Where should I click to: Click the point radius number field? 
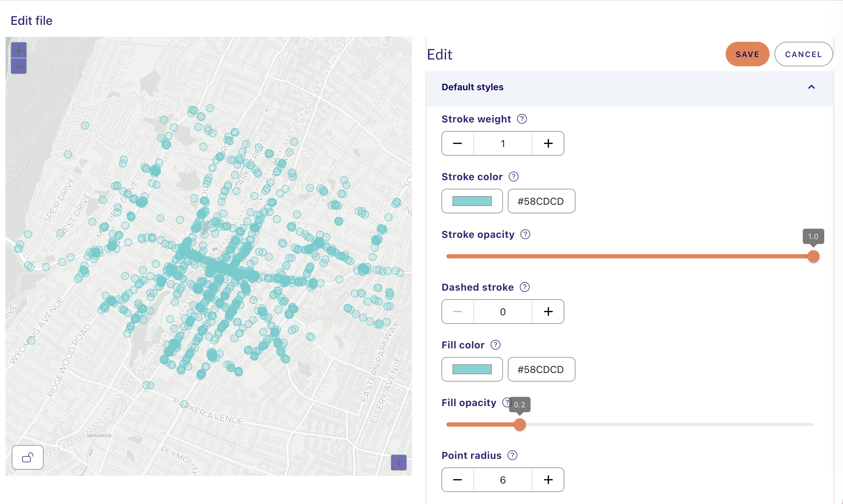pyautogui.click(x=503, y=479)
